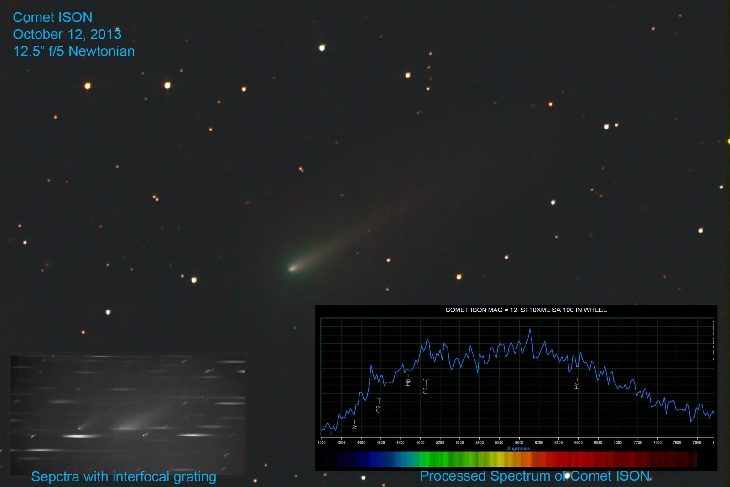The width and height of the screenshot is (730, 487).
Task: Click the green comet nucleus
Action: tap(293, 267)
